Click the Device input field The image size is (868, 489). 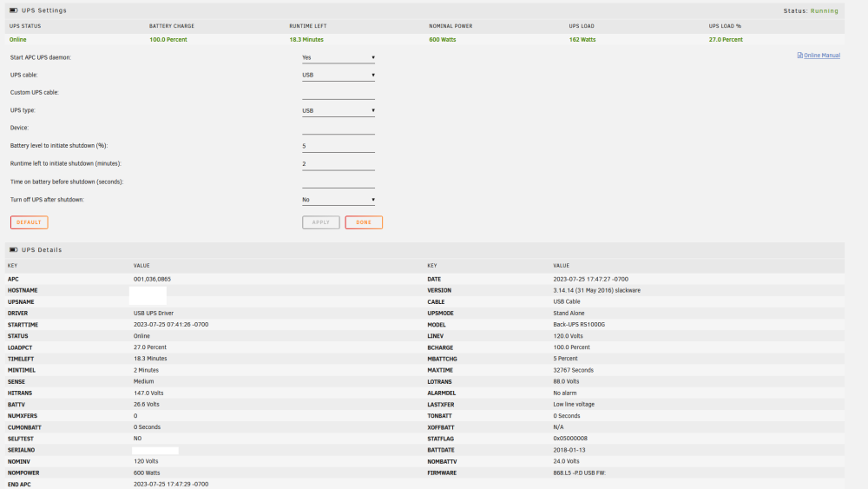pos(339,129)
